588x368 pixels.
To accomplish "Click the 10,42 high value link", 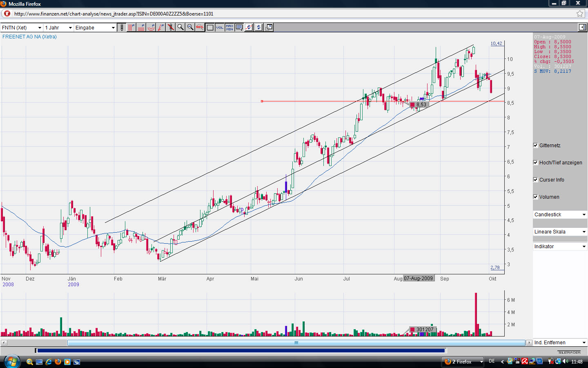I will (497, 43).
